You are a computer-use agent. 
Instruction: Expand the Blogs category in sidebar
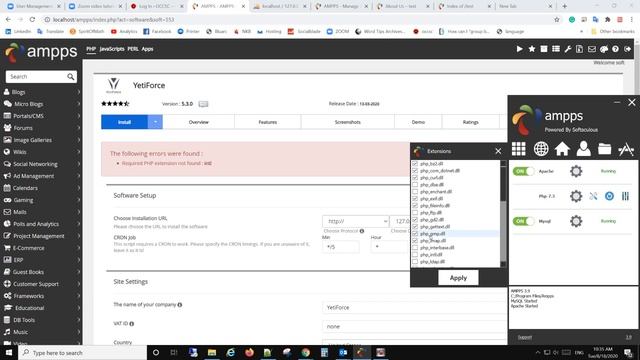[41, 92]
